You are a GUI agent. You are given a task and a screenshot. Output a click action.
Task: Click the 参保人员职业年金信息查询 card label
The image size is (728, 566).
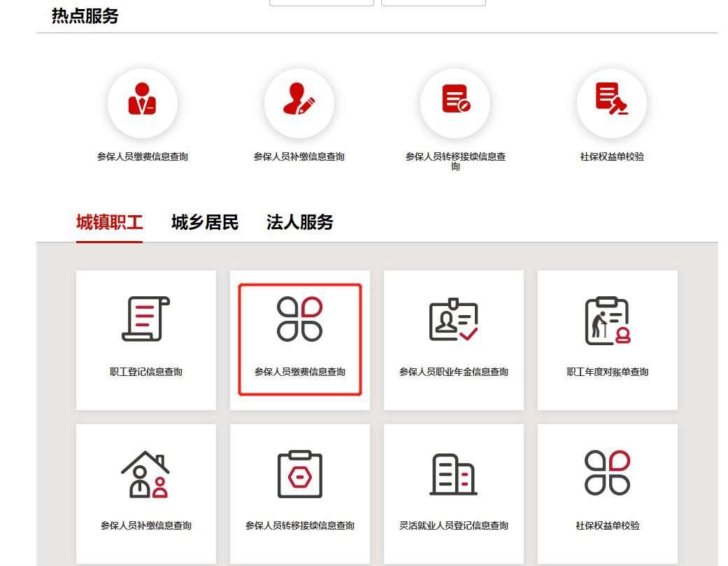[454, 372]
